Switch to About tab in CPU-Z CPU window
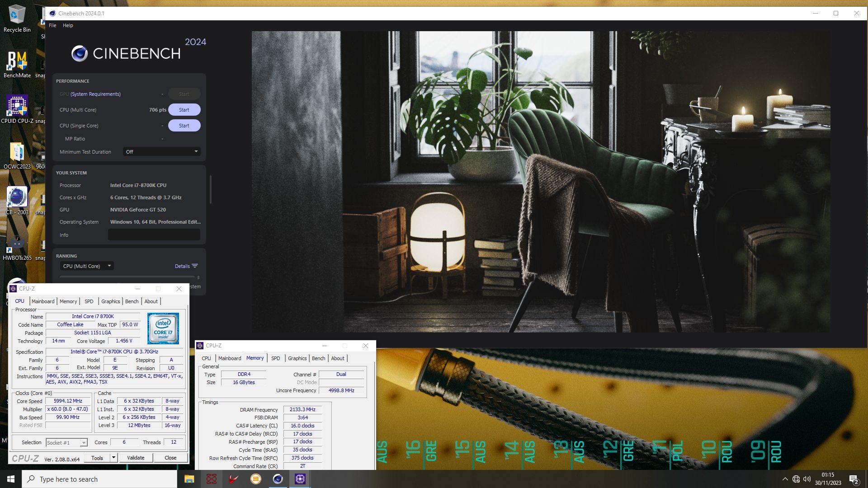868x488 pixels. 151,301
